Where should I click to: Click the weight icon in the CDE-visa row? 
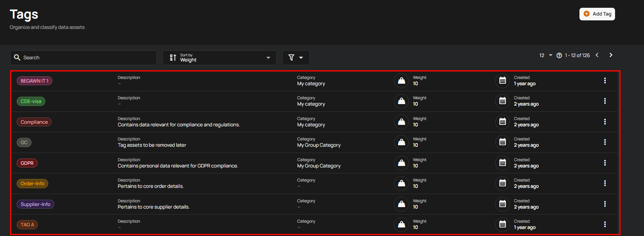tap(401, 101)
